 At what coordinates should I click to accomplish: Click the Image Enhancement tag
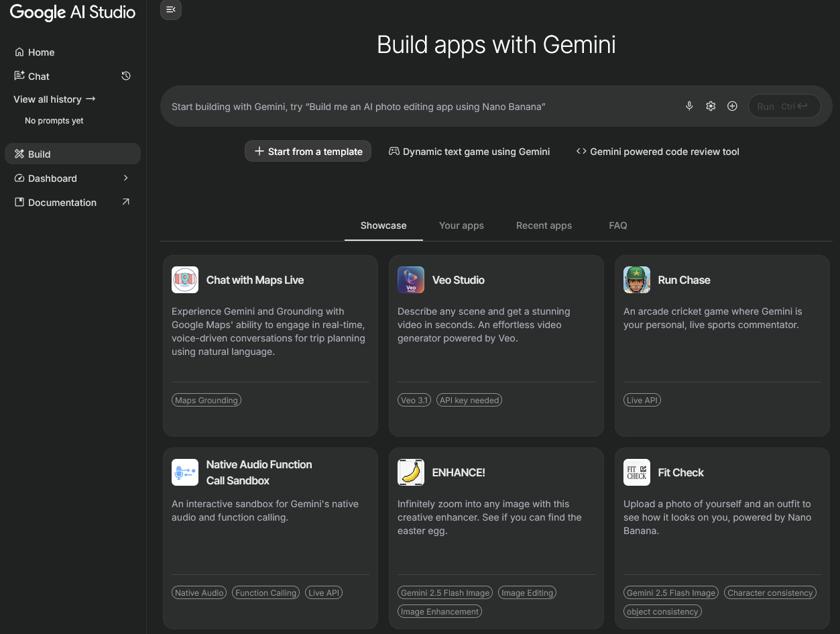(x=440, y=612)
